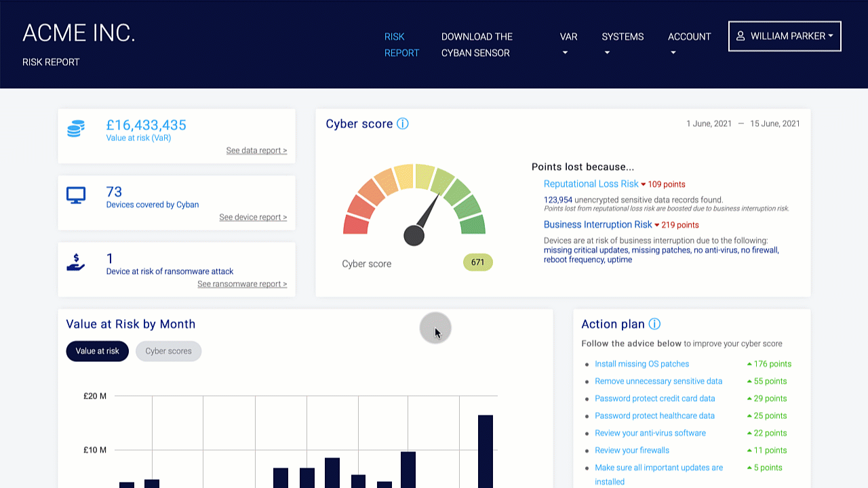Click the £10 M axis label

coord(95,450)
